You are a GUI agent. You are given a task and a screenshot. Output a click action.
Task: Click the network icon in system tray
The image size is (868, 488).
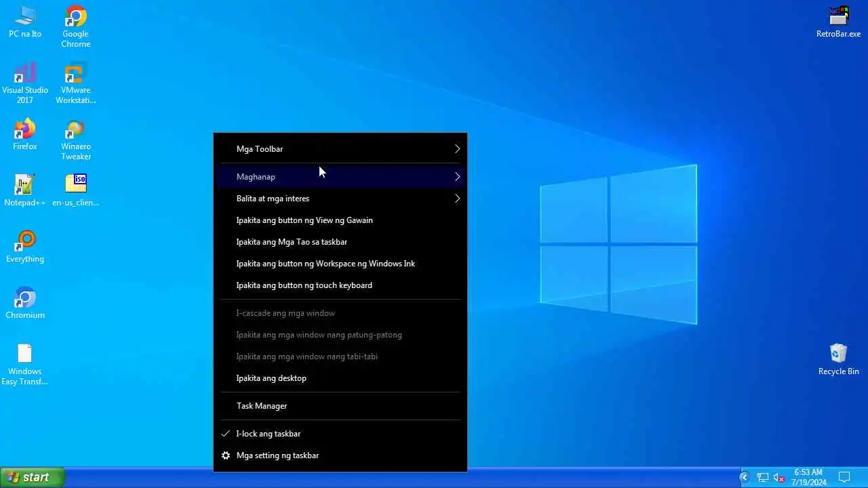(x=763, y=478)
